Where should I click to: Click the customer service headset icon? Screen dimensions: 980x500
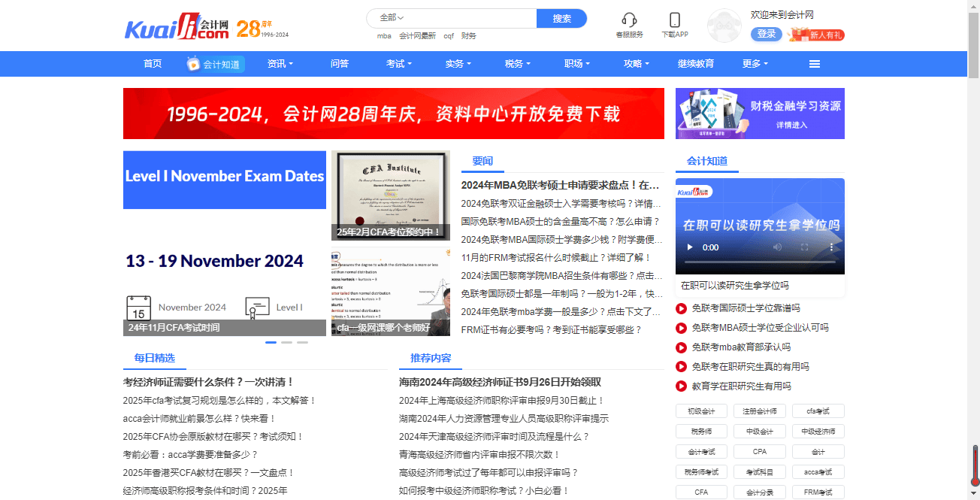(629, 20)
